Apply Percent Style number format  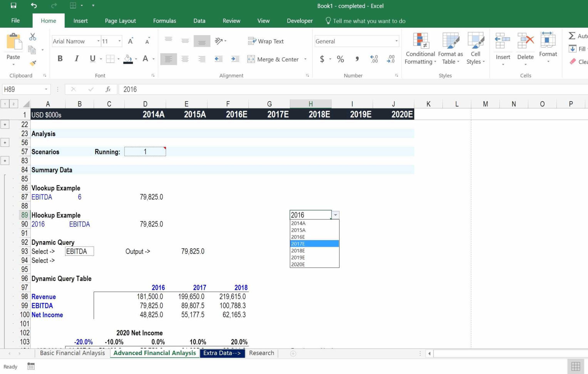[340, 59]
